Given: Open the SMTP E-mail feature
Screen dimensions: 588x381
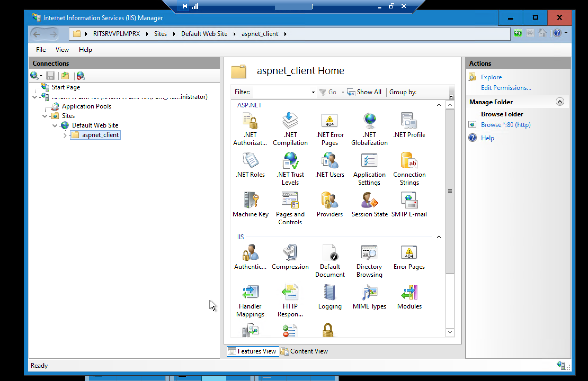Looking at the screenshot, I should click(x=409, y=205).
